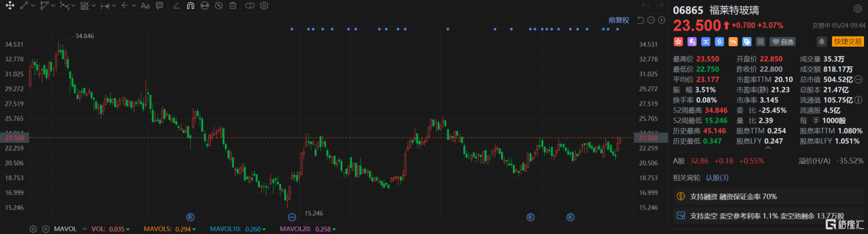
Task: Click the overlapping circles compare icon
Action: tap(249, 6)
